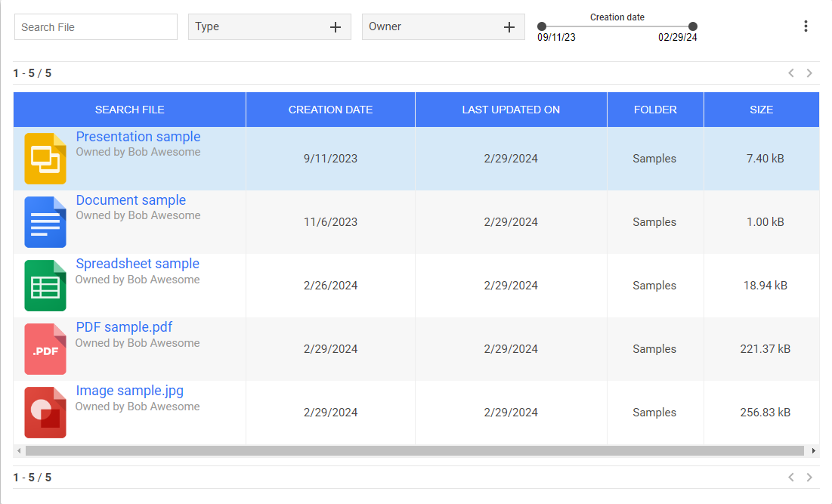Click the plus icon in Type filter
The height and width of the screenshot is (504, 832).
(x=336, y=27)
